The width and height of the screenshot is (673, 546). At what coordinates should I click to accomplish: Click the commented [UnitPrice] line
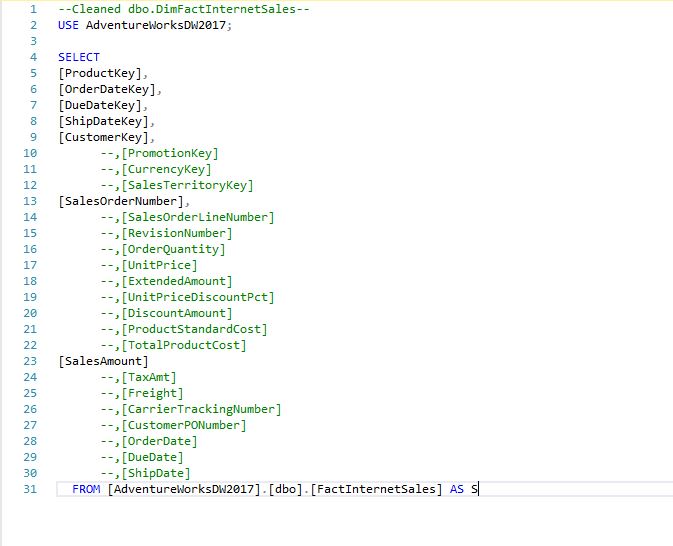(149, 265)
